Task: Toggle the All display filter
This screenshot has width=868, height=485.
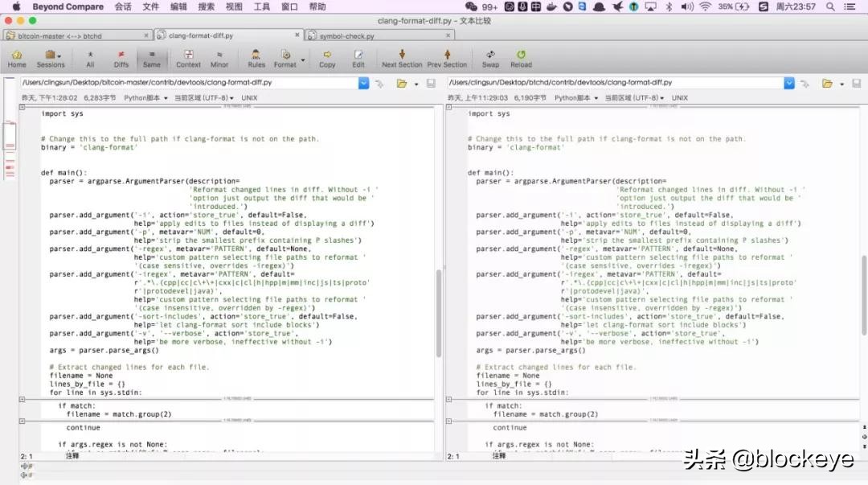Action: coord(90,59)
